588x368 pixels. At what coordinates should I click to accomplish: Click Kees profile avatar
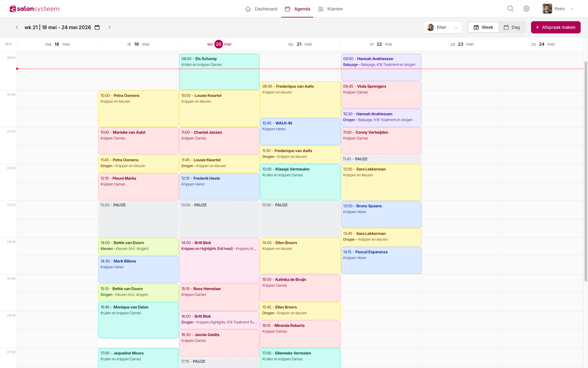547,9
